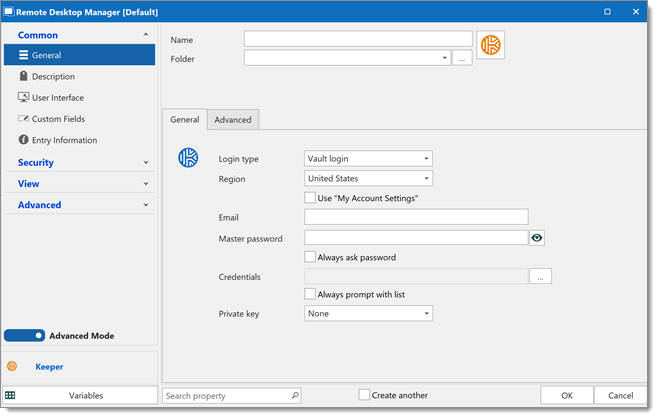Click the blue Keeper logo icon
Viewport: 658px width, 418px height.
[188, 158]
